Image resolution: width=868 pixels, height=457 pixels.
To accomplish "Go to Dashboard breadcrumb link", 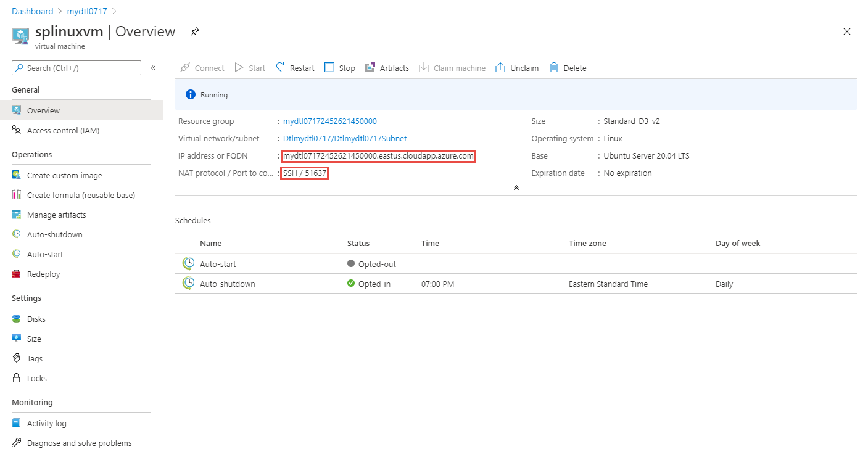I will 33,11.
